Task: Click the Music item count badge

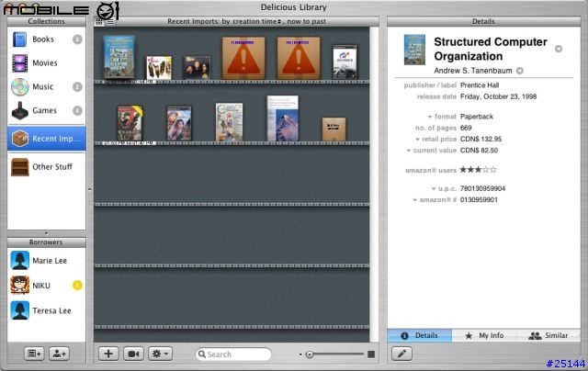Action: 77,87
